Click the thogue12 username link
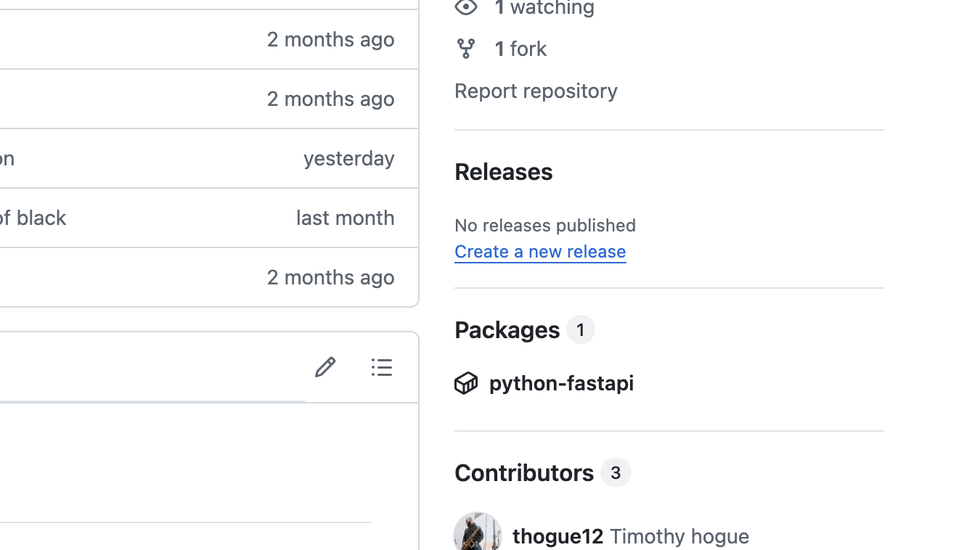Image resolution: width=980 pixels, height=550 pixels. click(558, 536)
